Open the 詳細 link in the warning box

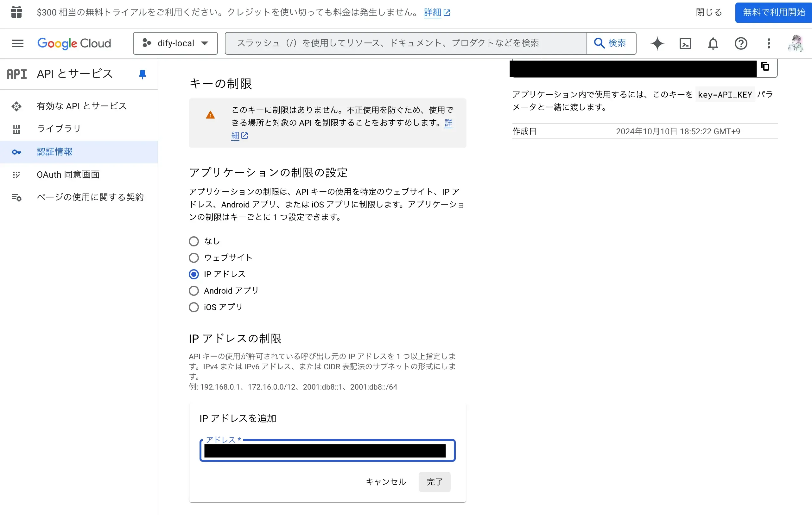pyautogui.click(x=240, y=136)
